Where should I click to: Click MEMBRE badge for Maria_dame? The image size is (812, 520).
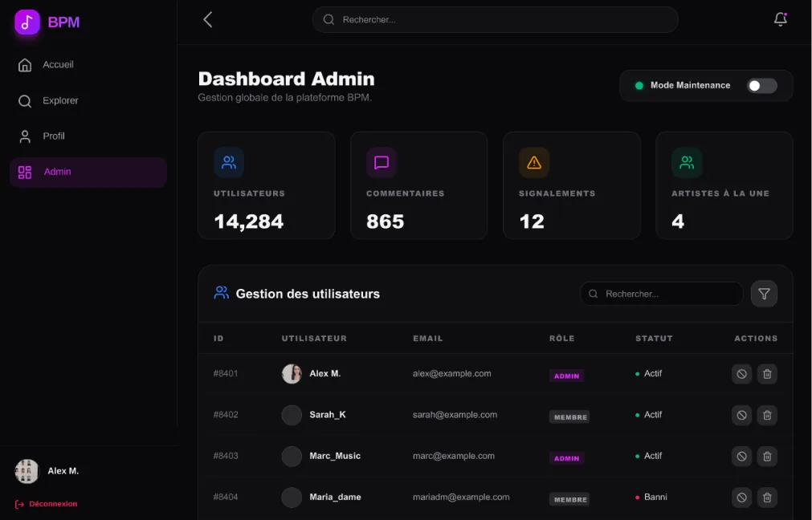[x=569, y=500]
